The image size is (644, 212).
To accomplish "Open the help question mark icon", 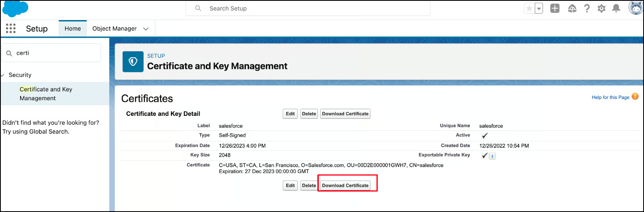I will click(587, 8).
